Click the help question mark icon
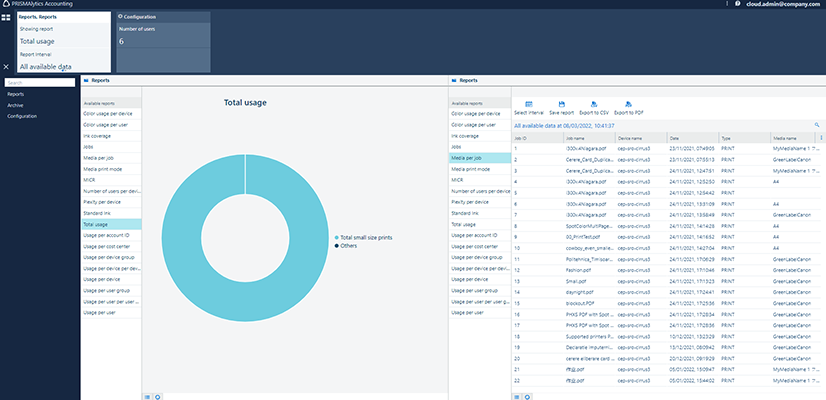 (736, 5)
